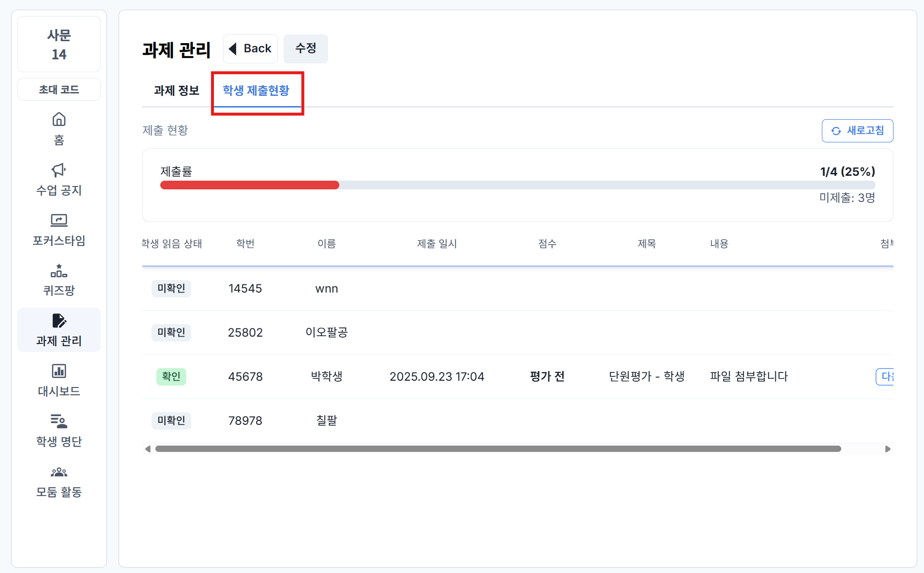The image size is (924, 573).
Task: Click the 확인 status badge for 박학생
Action: [171, 376]
